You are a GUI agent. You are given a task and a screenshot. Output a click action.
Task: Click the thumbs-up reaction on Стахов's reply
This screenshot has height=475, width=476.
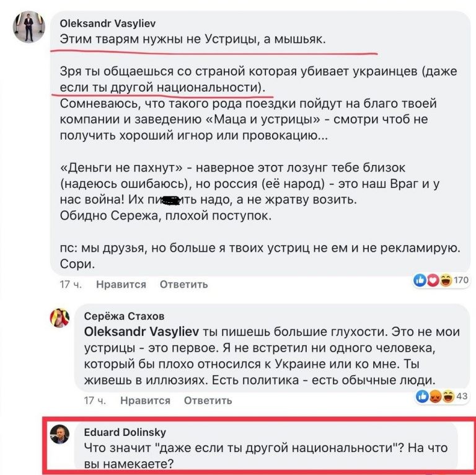tap(421, 397)
